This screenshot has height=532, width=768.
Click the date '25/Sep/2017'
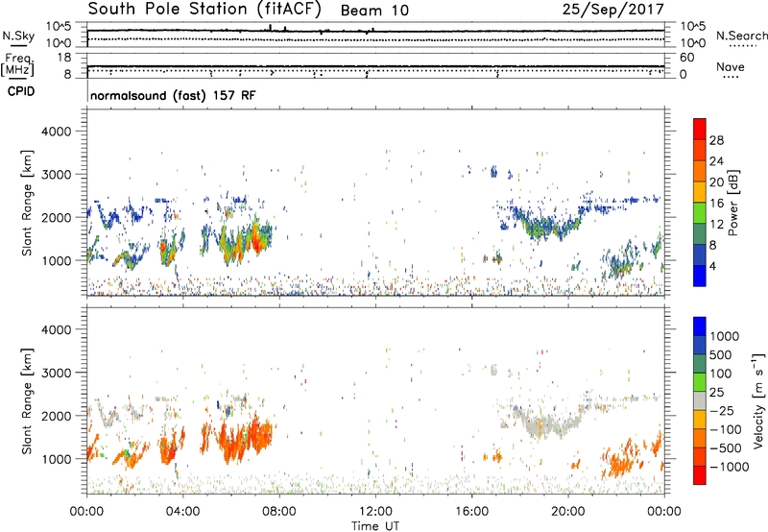[x=613, y=10]
